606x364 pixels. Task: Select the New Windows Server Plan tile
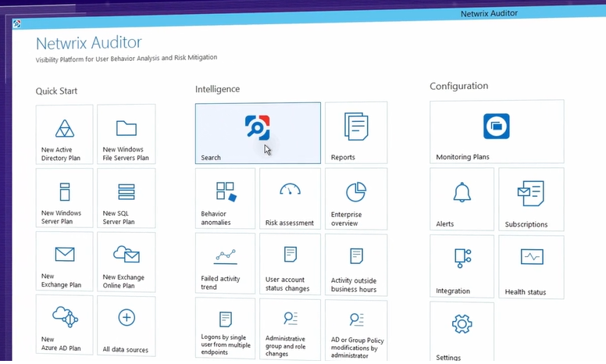[x=65, y=198]
